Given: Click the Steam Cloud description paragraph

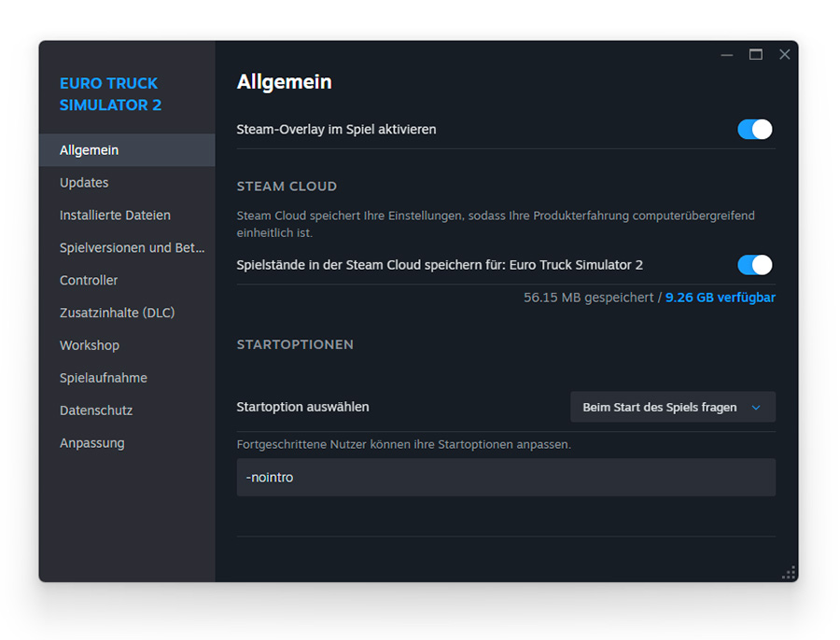Looking at the screenshot, I should point(496,224).
